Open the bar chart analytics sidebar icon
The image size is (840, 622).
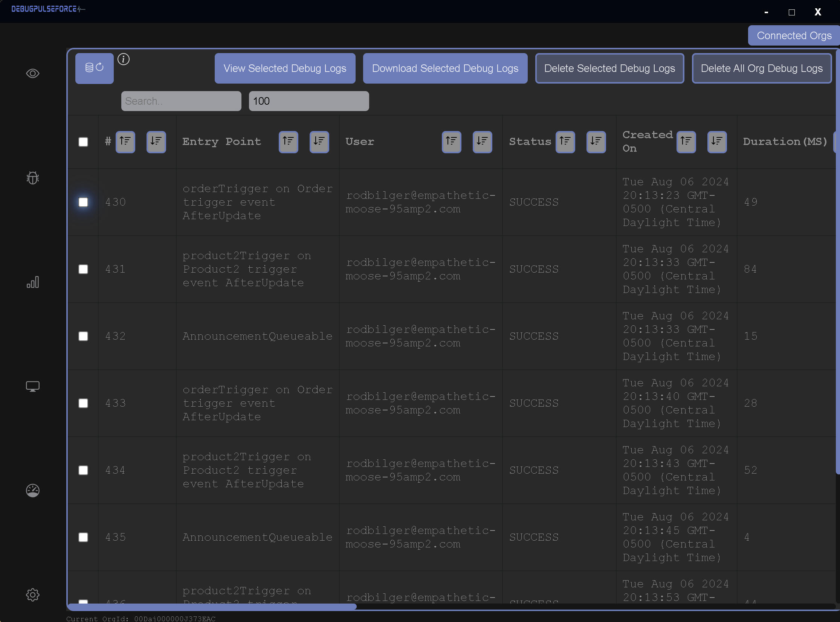tap(33, 282)
